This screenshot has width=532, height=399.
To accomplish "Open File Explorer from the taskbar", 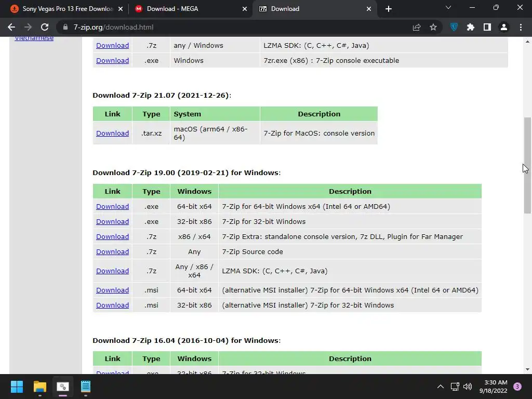I will click(39, 387).
